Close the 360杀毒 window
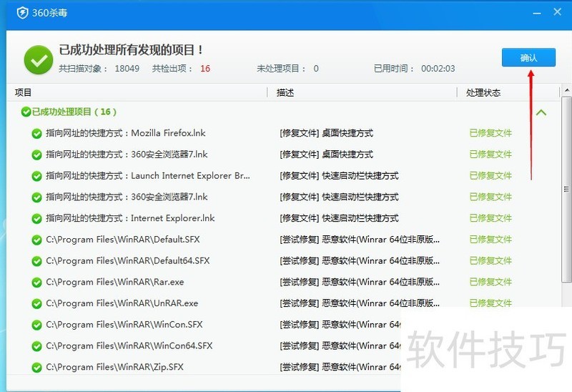 click(x=557, y=12)
